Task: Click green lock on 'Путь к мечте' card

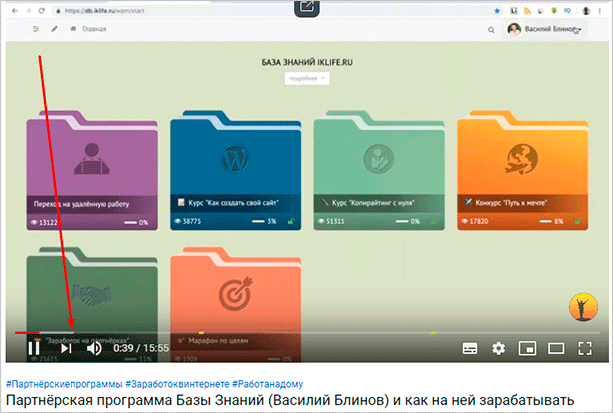Action: [578, 221]
